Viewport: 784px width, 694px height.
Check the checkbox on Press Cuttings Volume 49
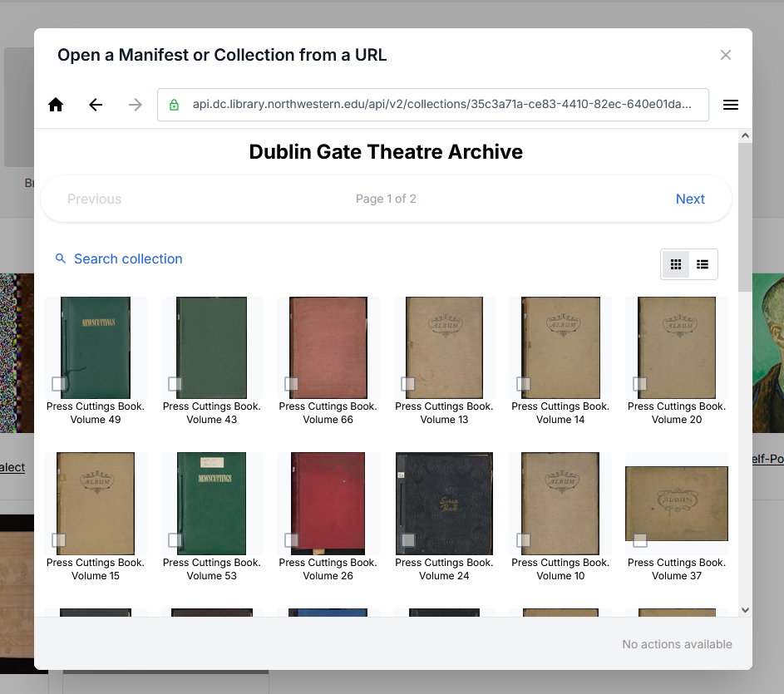[58, 384]
